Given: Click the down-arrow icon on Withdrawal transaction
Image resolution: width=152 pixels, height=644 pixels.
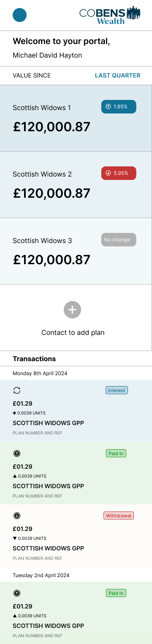Looking at the screenshot, I should (17, 516).
